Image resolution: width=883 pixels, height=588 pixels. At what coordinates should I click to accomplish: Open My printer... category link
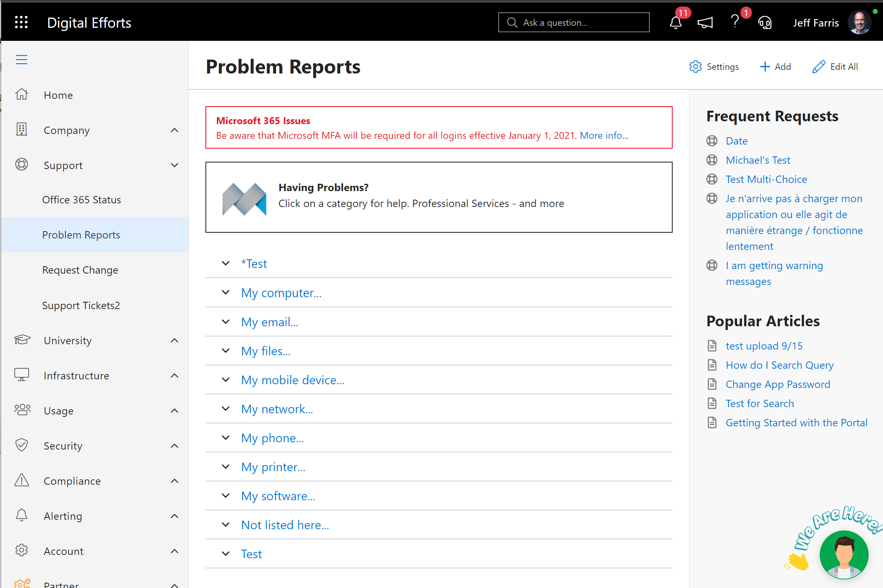[x=273, y=467]
